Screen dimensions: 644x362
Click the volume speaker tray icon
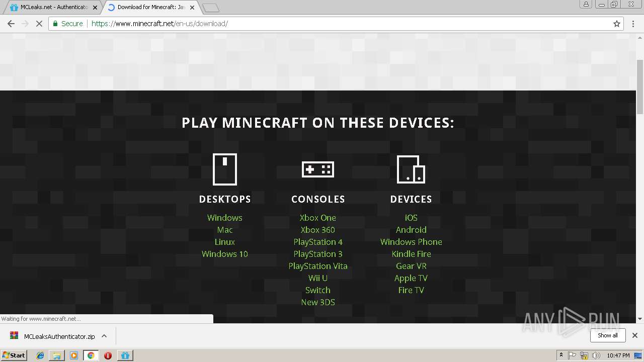[596, 355]
